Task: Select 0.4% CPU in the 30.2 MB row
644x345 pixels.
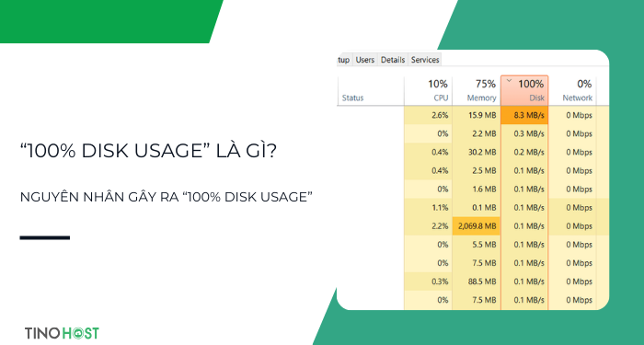Action: tap(440, 153)
